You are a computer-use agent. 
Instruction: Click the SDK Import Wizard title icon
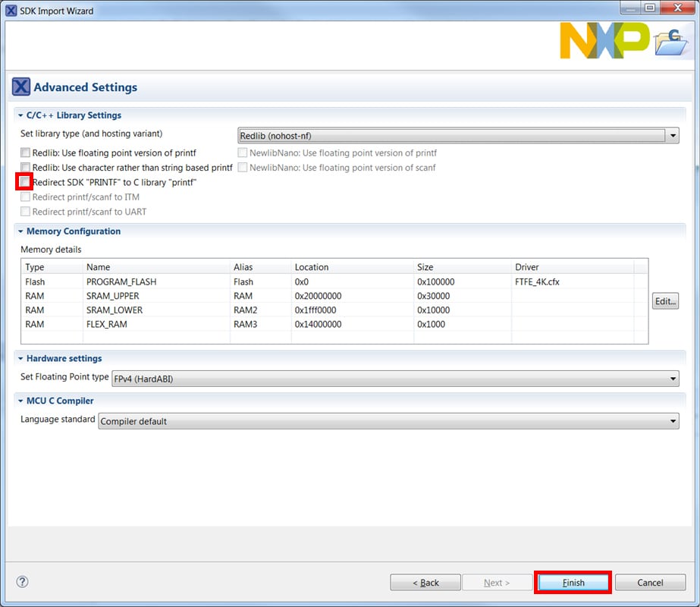[11, 10]
